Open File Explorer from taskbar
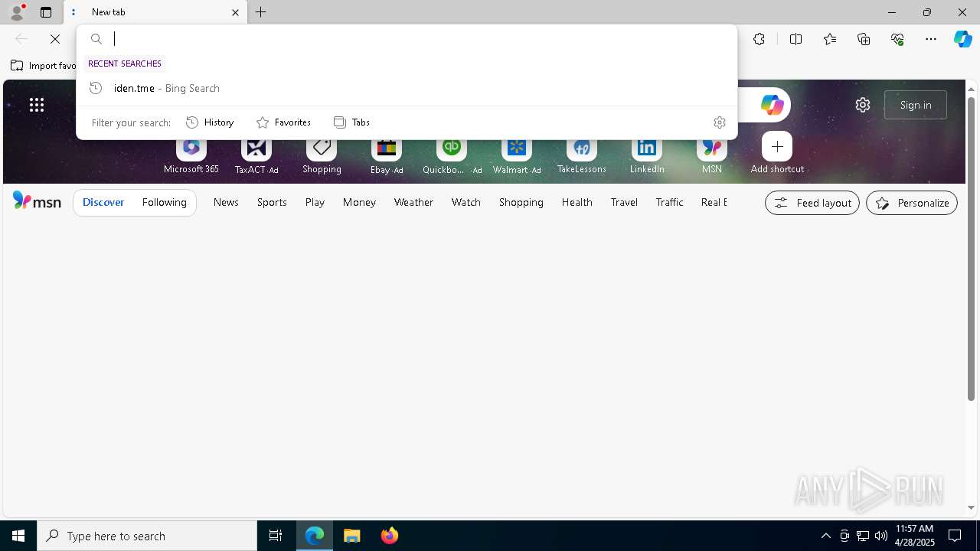The height and width of the screenshot is (551, 980). click(x=352, y=536)
